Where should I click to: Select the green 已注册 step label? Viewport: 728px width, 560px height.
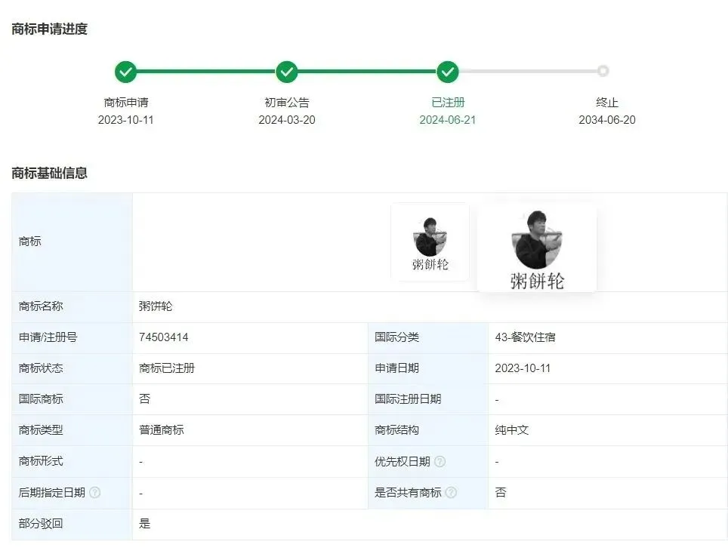coord(448,103)
